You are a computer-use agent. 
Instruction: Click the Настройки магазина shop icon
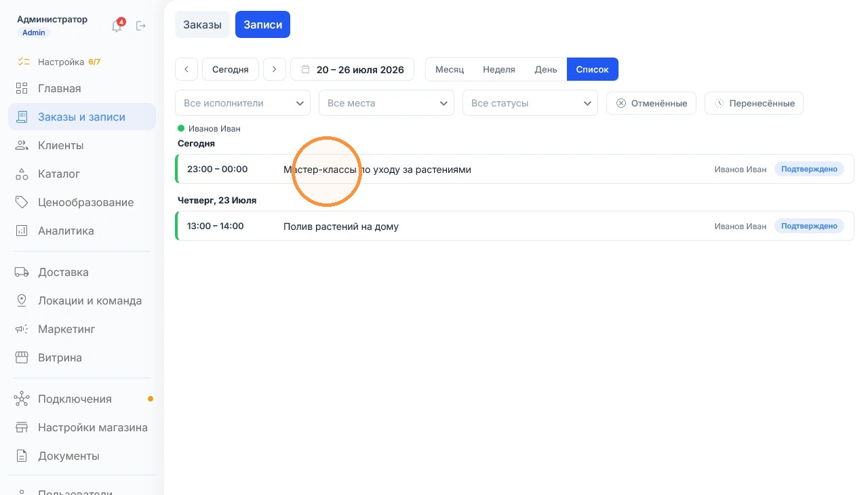coord(22,427)
